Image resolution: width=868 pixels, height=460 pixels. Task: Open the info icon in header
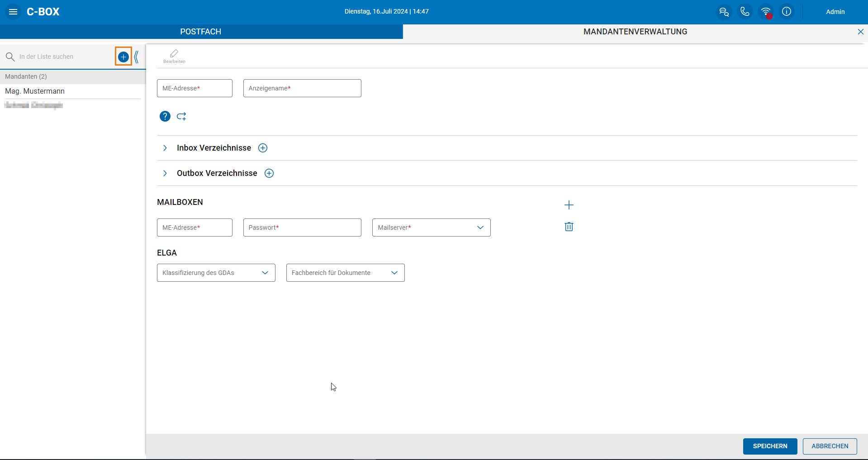(x=787, y=12)
